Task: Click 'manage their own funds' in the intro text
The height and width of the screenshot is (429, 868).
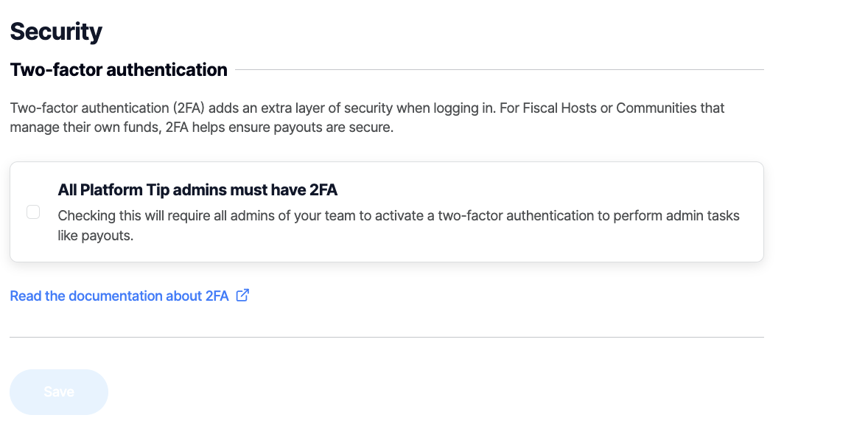Action: [77, 128]
